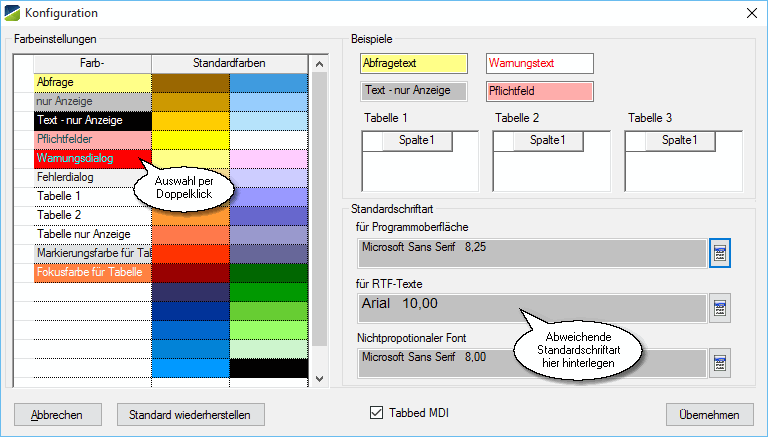The width and height of the screenshot is (768, 437).
Task: Click the Pflichtfeld example field
Action: pos(539,91)
